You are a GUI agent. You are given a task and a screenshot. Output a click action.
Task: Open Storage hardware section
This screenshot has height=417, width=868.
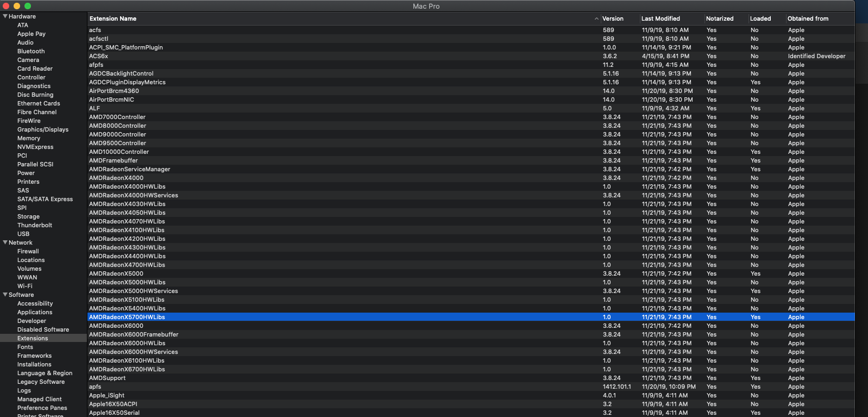[28, 216]
